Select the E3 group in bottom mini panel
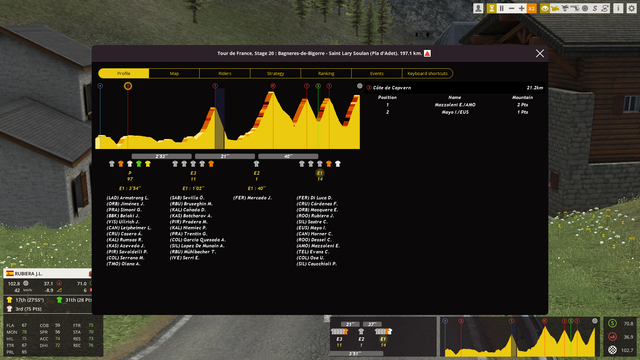The width and height of the screenshot is (640, 360). (x=339, y=337)
